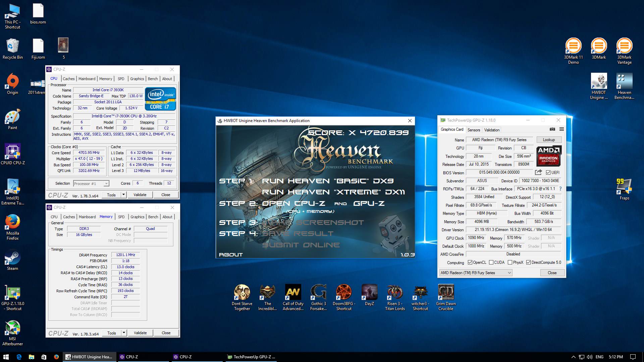Launch the Gothic 3 Forsaken shortcut
The image size is (644, 362).
318,298
